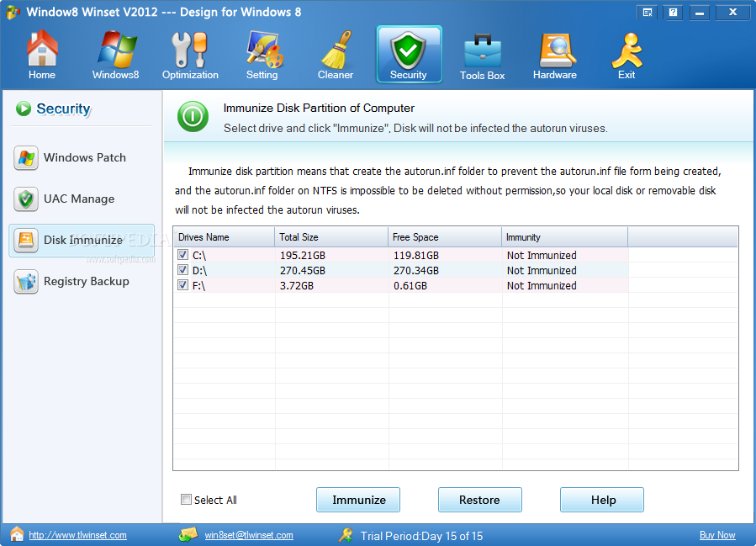Click the Disk Immunize sidebar icon
756x546 pixels.
tap(26, 241)
